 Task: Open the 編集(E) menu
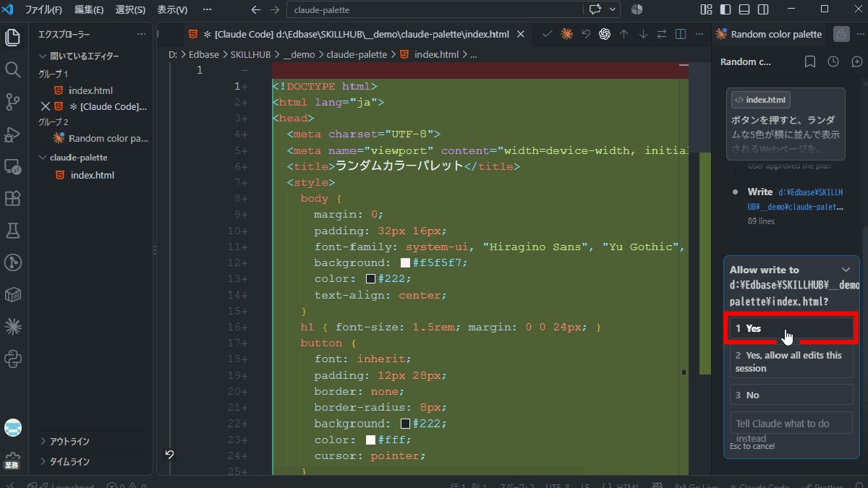click(x=89, y=9)
